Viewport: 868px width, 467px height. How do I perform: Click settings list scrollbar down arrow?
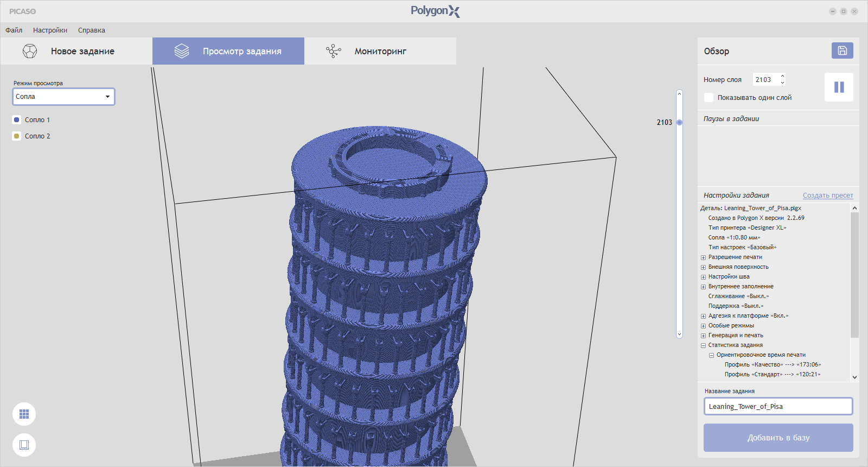click(854, 377)
